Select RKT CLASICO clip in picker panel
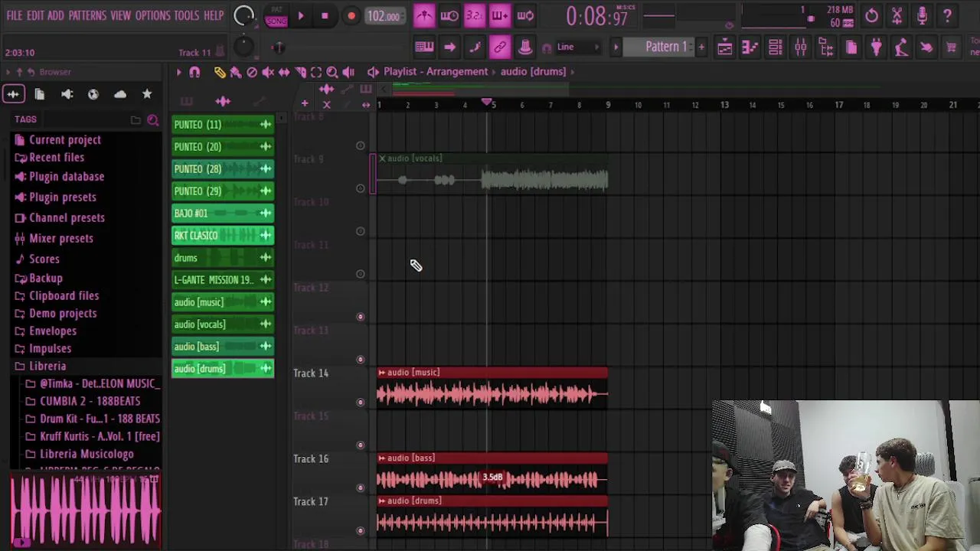The height and width of the screenshot is (551, 980). [223, 236]
